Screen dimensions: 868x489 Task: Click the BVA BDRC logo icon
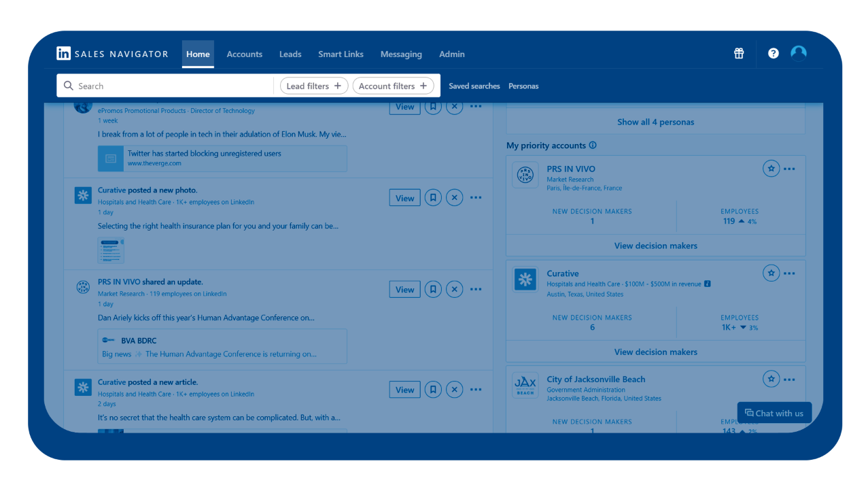pyautogui.click(x=109, y=340)
